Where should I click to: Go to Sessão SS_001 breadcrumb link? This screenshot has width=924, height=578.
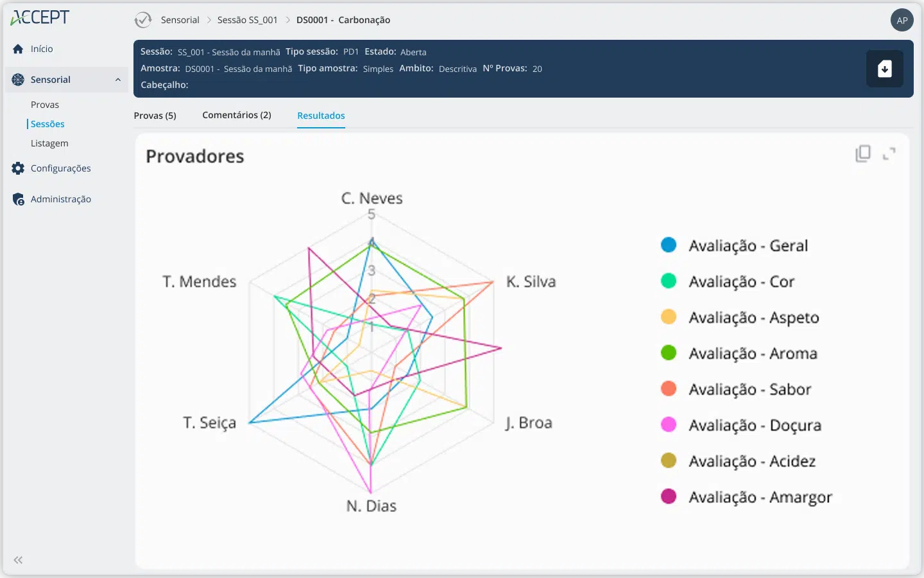(x=247, y=20)
